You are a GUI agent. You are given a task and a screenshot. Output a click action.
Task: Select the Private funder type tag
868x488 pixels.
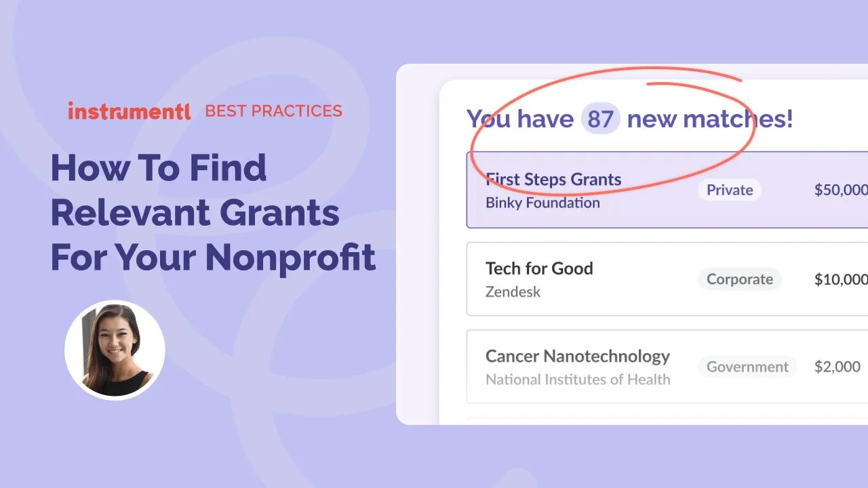730,190
